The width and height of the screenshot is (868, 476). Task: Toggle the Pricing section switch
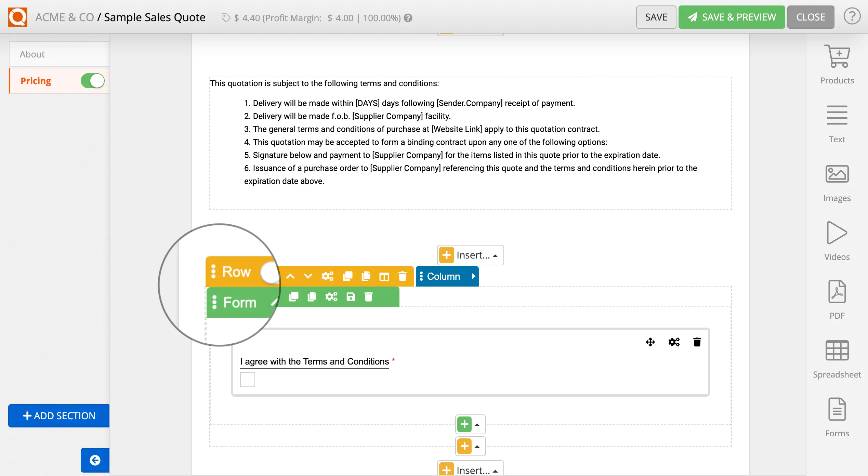[92, 81]
